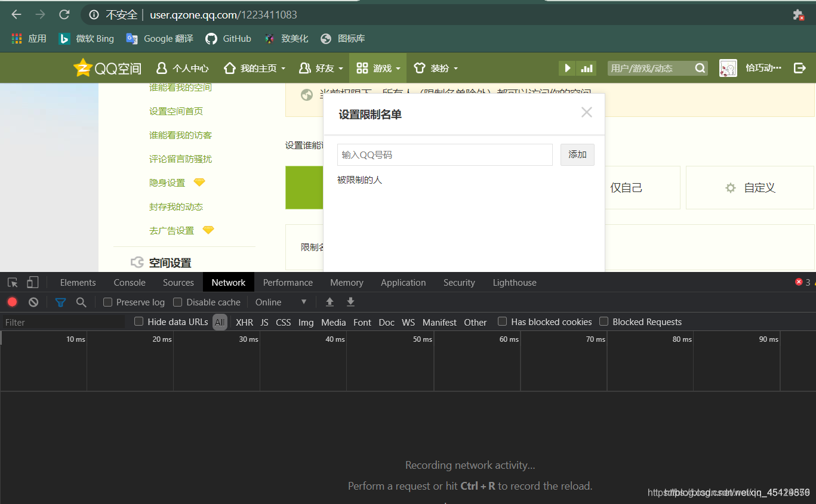
Task: Open the Performance tab
Action: [x=288, y=282]
